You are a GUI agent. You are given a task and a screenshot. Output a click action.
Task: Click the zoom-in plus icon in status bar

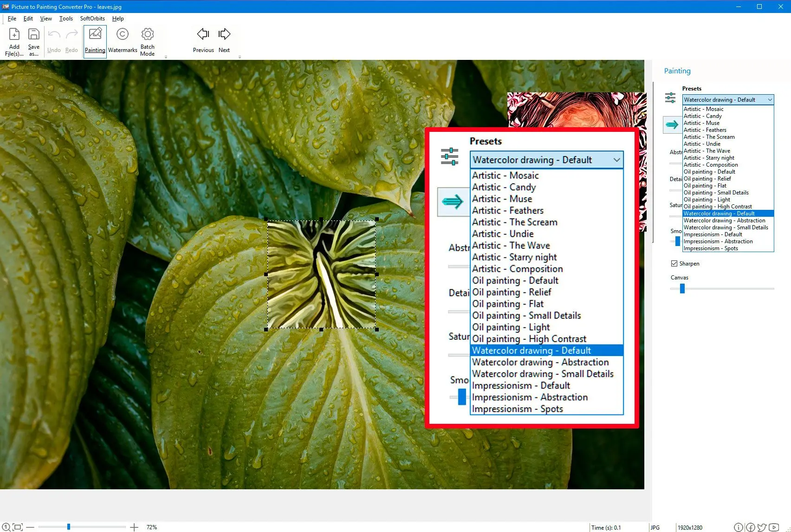tap(134, 527)
